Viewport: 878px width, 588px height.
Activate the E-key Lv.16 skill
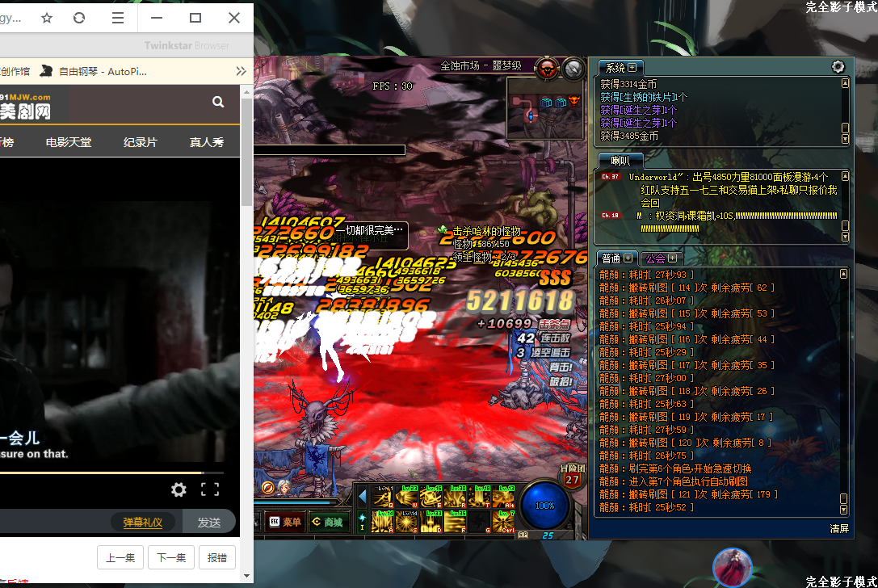pos(431,497)
